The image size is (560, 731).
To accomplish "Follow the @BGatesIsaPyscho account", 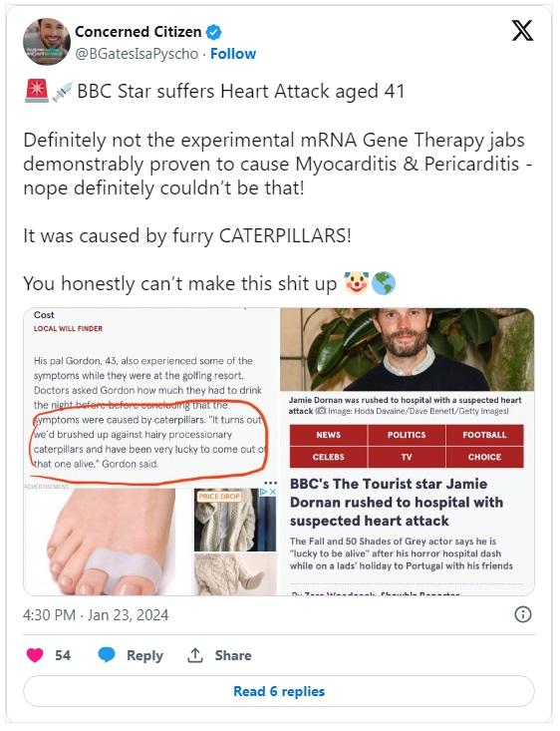I will click(233, 54).
